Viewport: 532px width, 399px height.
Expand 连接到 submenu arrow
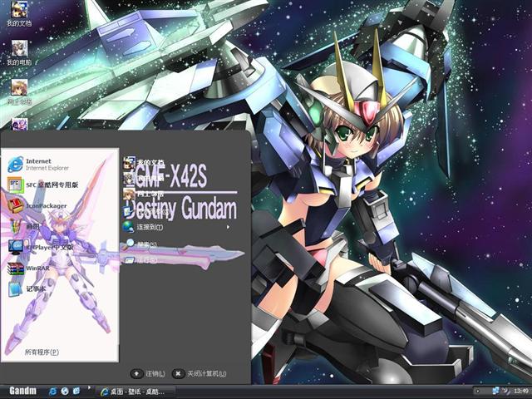[x=228, y=227]
